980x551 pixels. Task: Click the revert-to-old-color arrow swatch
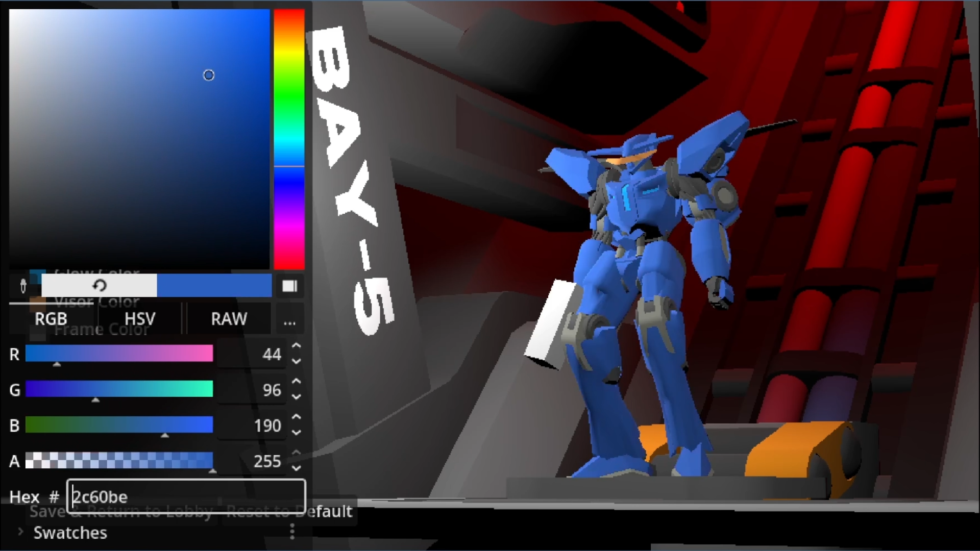click(x=99, y=285)
